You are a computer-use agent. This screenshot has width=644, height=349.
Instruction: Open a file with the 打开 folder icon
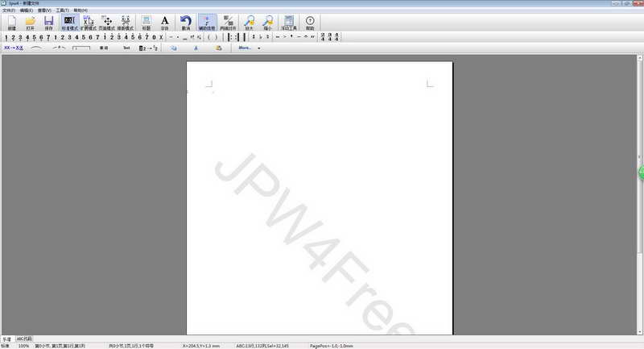tap(30, 23)
